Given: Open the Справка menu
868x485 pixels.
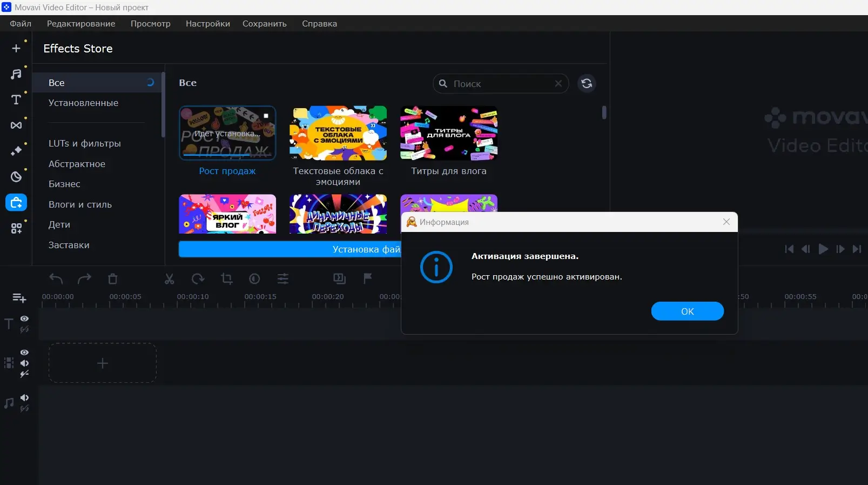Looking at the screenshot, I should point(319,23).
